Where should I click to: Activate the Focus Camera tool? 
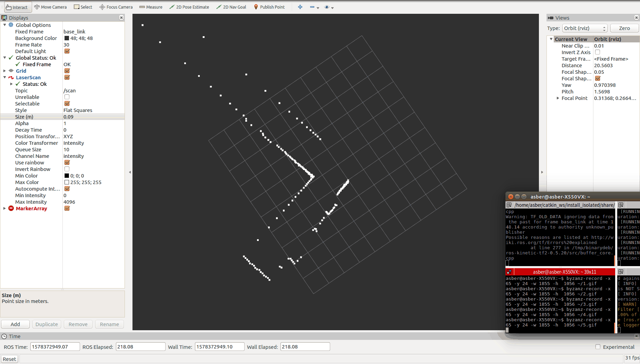(x=116, y=7)
